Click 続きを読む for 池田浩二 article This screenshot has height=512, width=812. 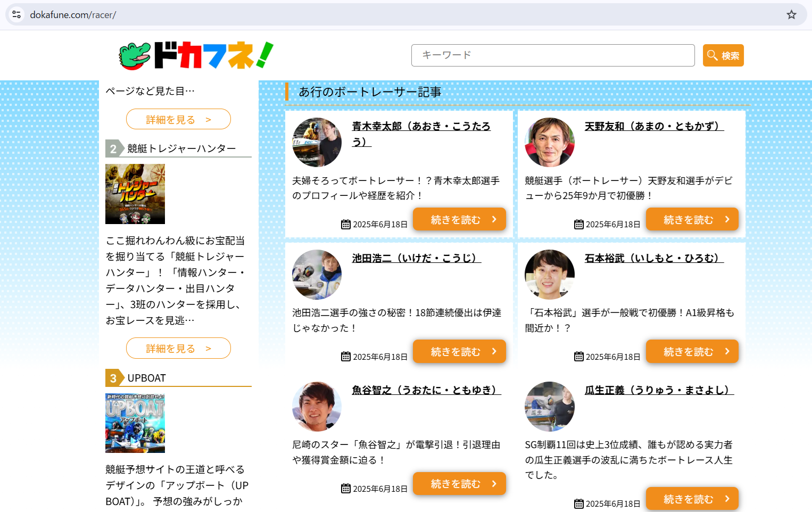click(459, 352)
